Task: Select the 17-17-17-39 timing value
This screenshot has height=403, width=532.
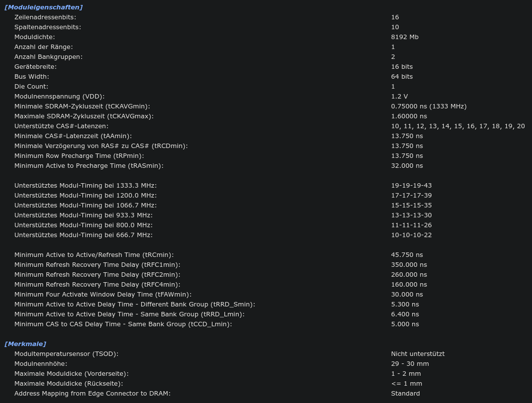Action: coord(411,196)
